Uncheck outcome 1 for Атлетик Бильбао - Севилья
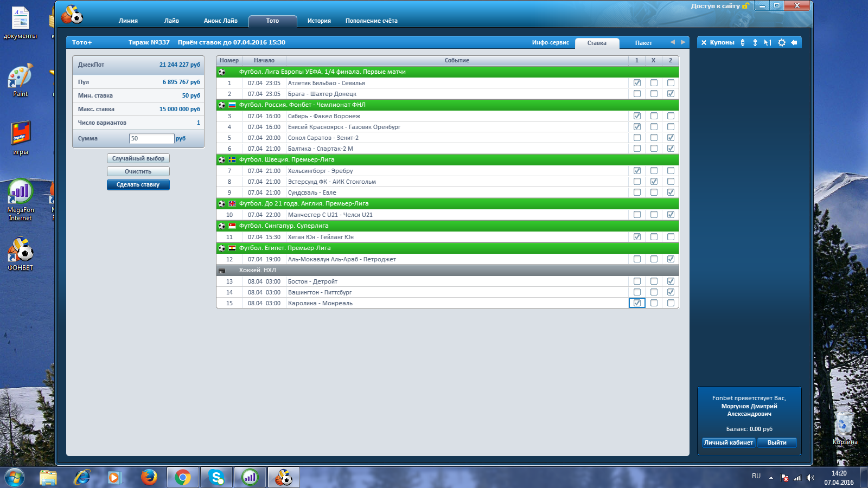 (x=637, y=83)
